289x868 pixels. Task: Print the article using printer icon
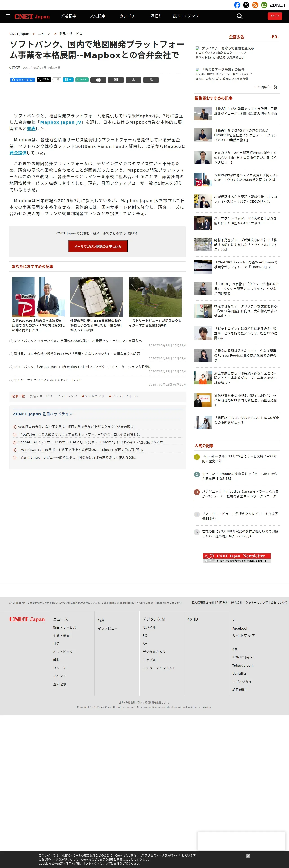tap(98, 80)
